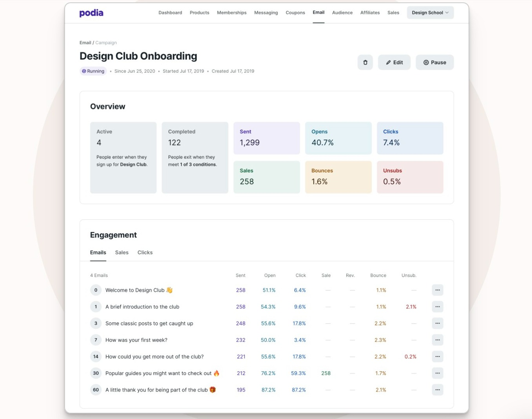Image resolution: width=532 pixels, height=419 pixels.
Task: Click the Sent column header
Action: point(241,275)
